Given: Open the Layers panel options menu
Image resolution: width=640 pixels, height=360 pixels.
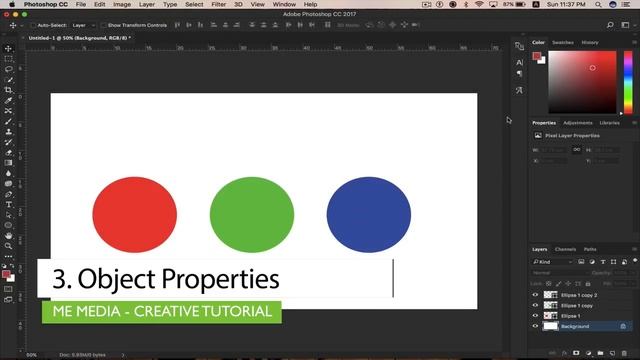Looking at the screenshot, I should pos(634,249).
